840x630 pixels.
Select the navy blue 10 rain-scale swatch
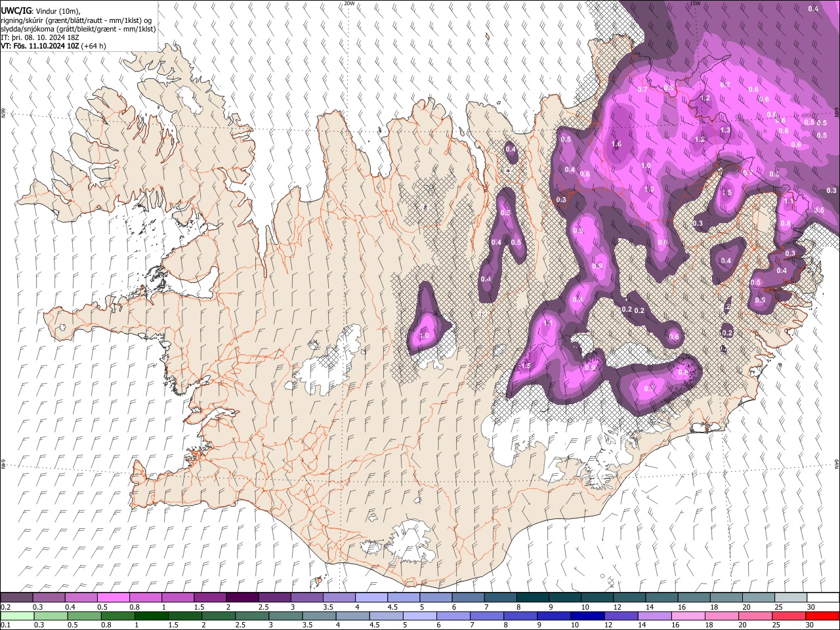click(587, 616)
